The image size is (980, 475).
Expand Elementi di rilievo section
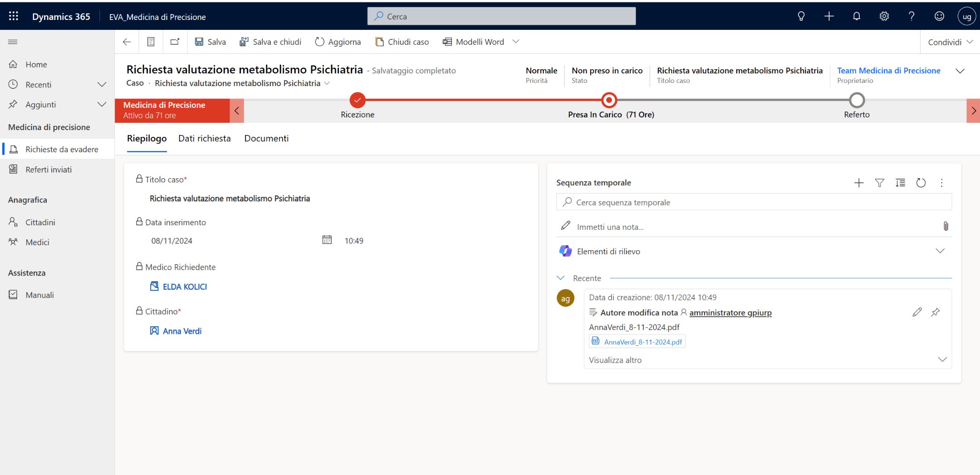click(940, 251)
